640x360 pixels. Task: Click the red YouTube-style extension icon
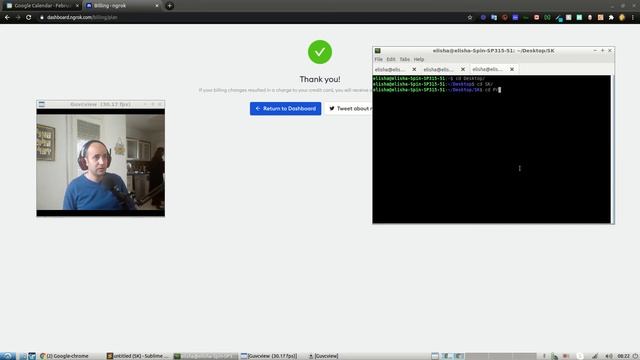536,18
